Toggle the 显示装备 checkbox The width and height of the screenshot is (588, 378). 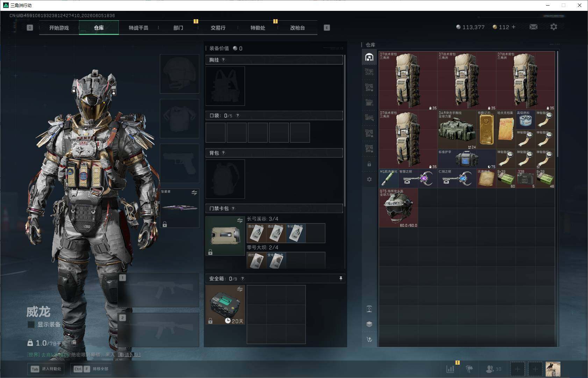pos(31,324)
